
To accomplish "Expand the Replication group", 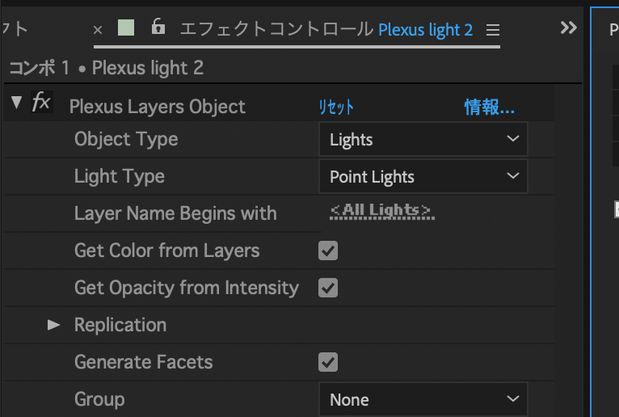I will [x=53, y=325].
